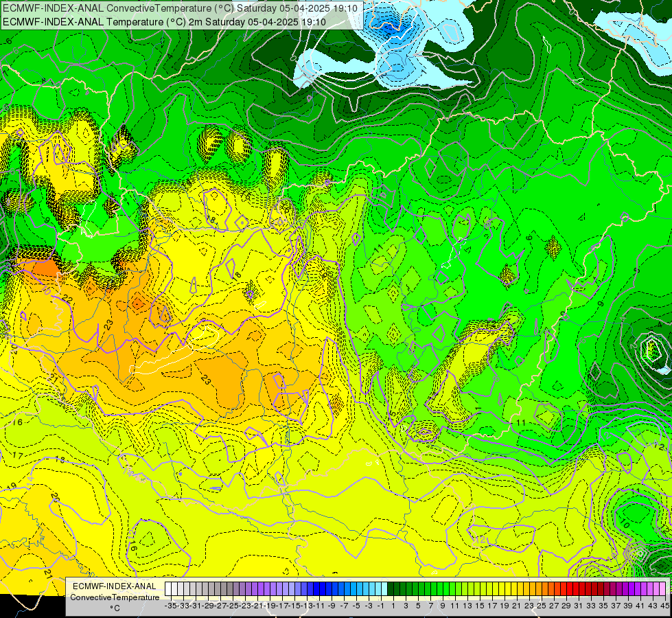Screen dimensions: 672x618
Task: Click the -31 value on the legend scale
Action: click(x=196, y=606)
